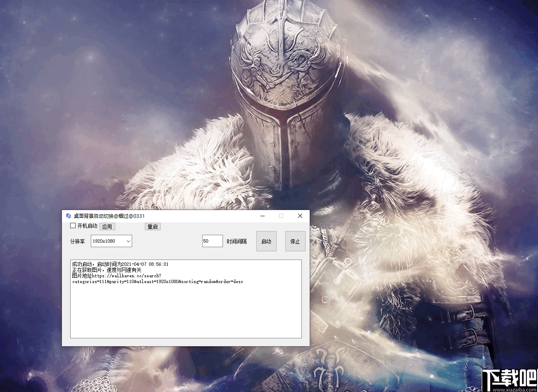Close the wallpaper switcher window
The height and width of the screenshot is (392, 538).
pos(300,216)
